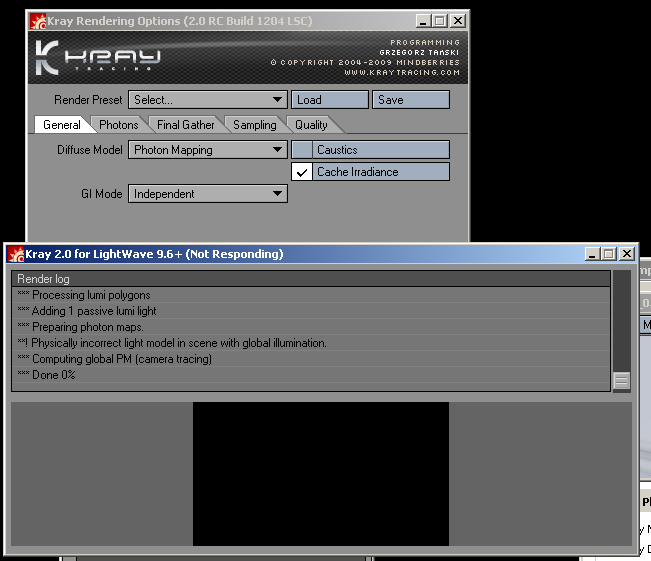Click the Save preset button
The width and height of the screenshot is (651, 561).
410,100
